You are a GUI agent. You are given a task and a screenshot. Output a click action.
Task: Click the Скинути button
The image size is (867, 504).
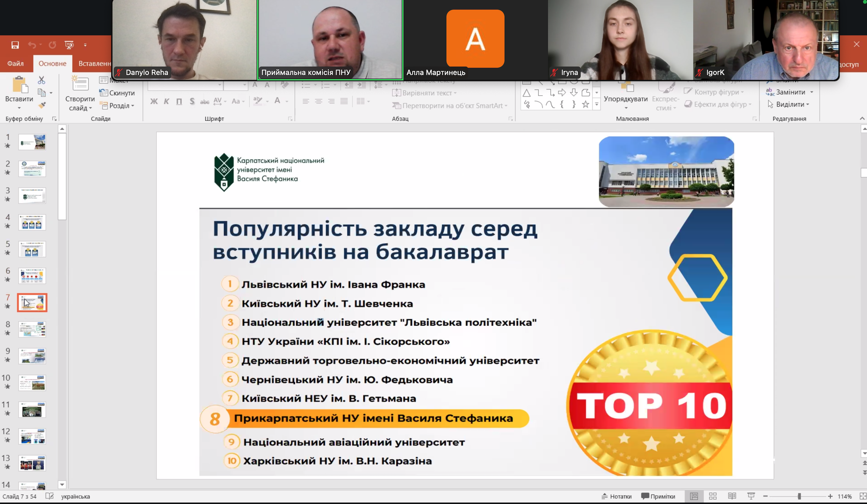point(117,93)
